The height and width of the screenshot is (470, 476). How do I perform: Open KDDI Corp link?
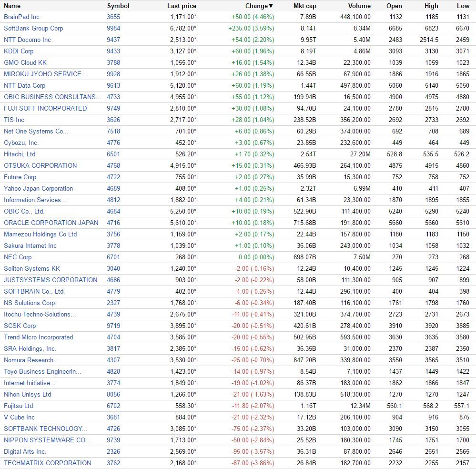(19, 51)
